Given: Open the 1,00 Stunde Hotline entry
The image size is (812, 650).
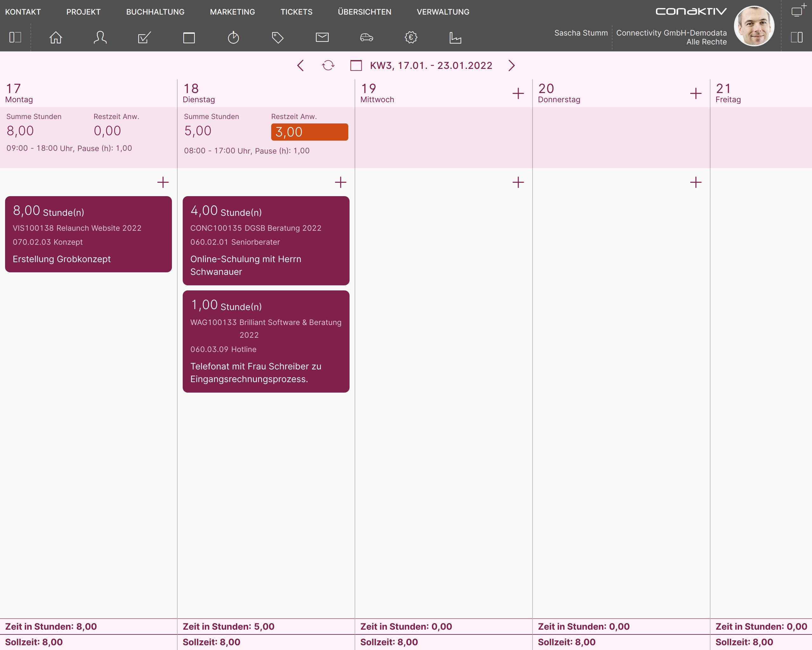Looking at the screenshot, I should [266, 342].
